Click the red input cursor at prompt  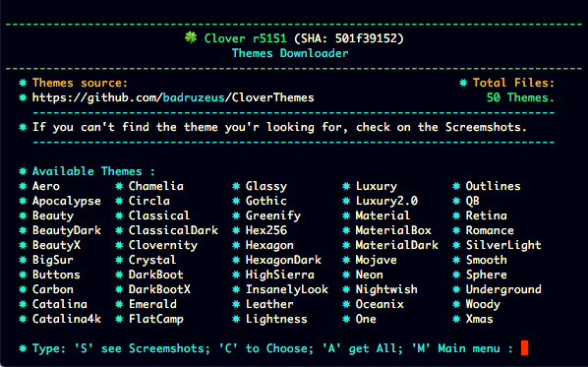(x=525, y=348)
